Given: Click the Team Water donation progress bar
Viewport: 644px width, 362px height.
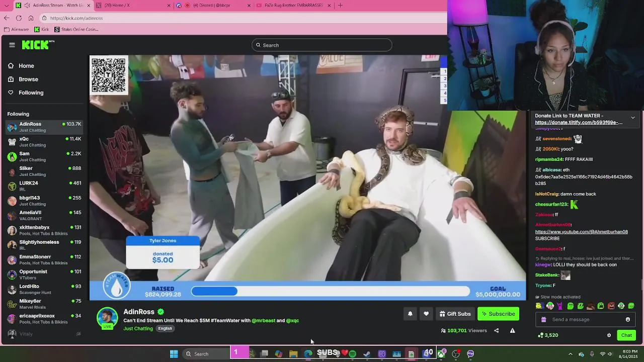Looking at the screenshot, I should coord(330,291).
